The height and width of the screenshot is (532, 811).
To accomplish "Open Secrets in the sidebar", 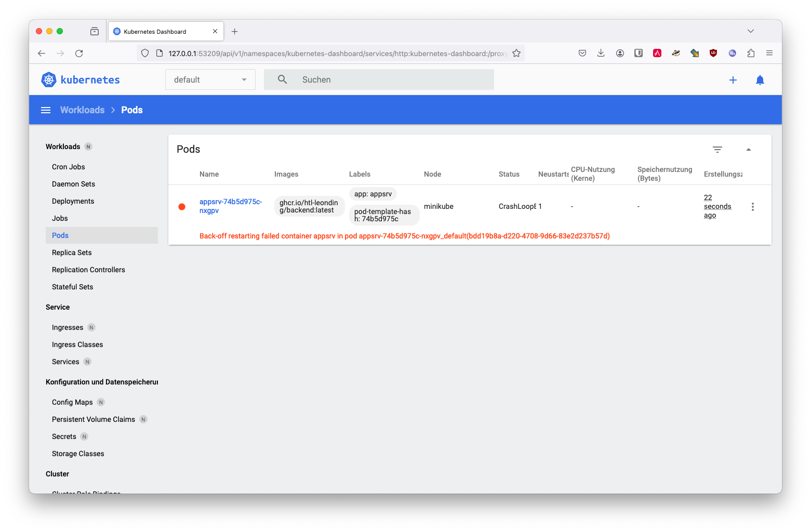I will (64, 436).
